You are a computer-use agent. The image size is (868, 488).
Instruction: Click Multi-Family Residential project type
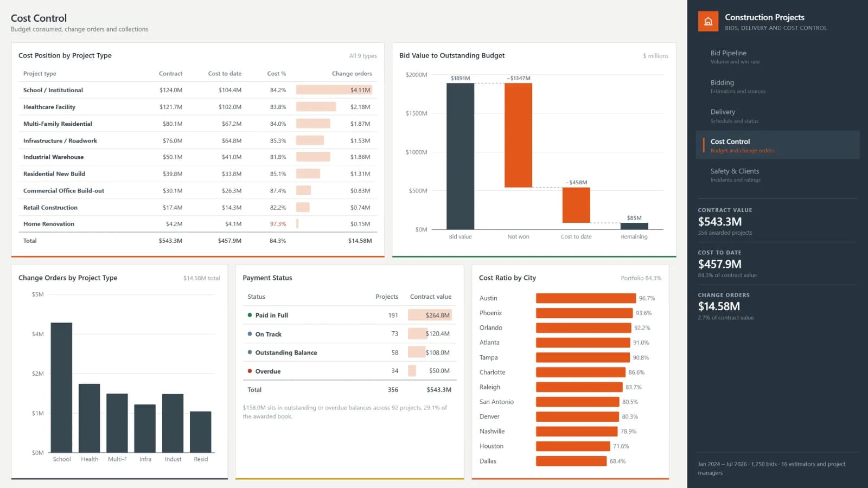58,124
